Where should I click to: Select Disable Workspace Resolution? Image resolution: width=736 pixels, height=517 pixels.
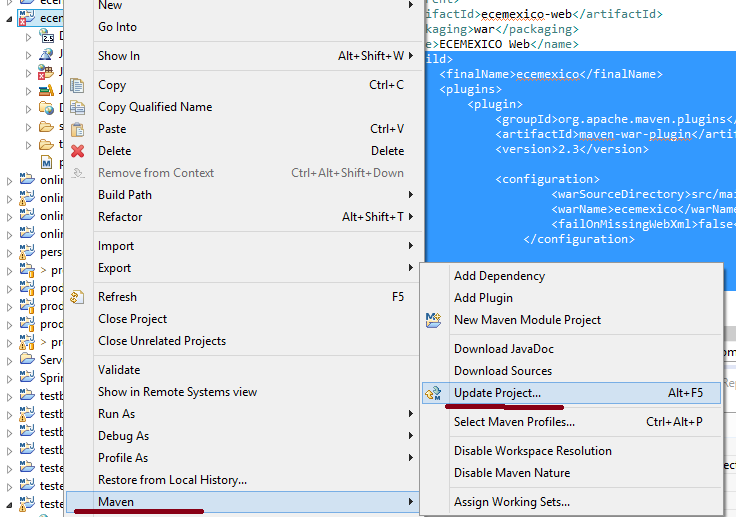pyautogui.click(x=533, y=451)
